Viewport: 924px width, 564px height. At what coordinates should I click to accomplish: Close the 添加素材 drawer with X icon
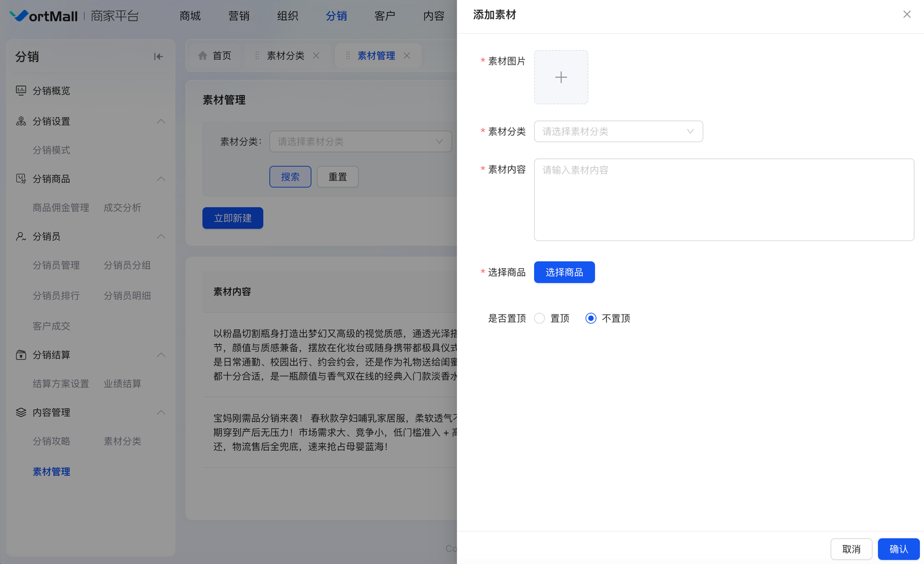pyautogui.click(x=907, y=14)
